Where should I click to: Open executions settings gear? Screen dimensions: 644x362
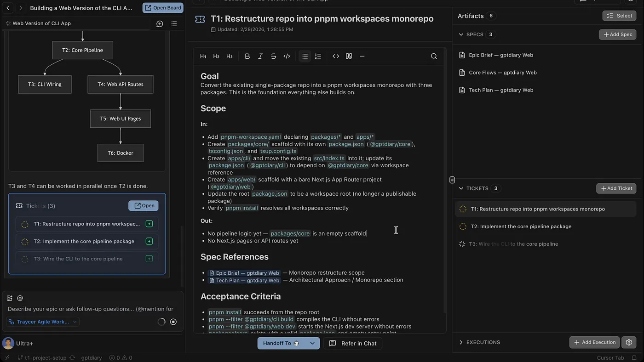click(x=629, y=342)
